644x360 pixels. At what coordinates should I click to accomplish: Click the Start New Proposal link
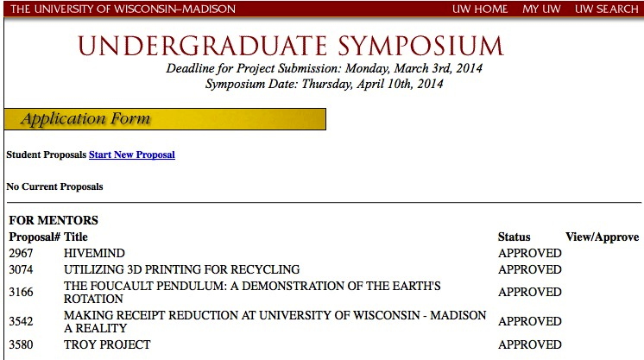[132, 155]
